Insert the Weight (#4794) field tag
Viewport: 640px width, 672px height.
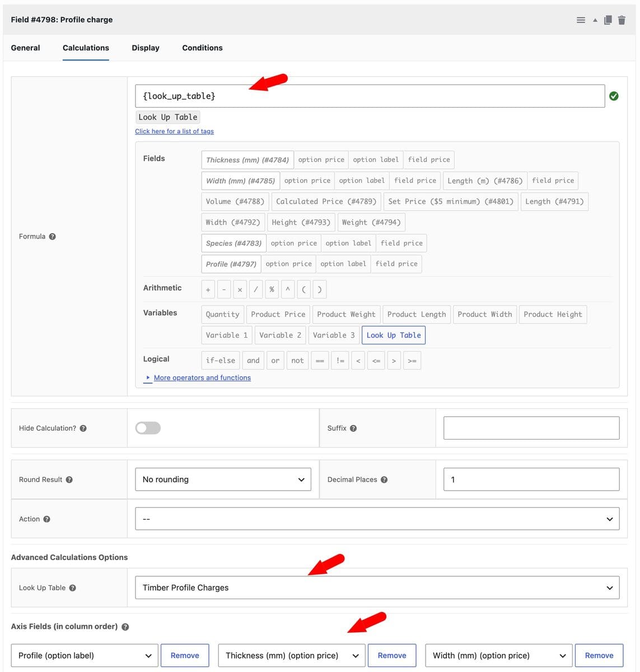tap(371, 223)
